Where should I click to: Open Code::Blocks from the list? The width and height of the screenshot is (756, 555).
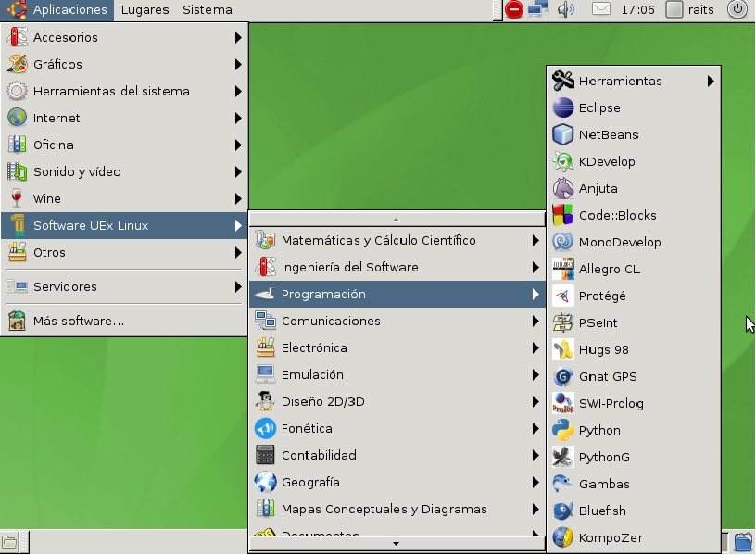tap(617, 215)
